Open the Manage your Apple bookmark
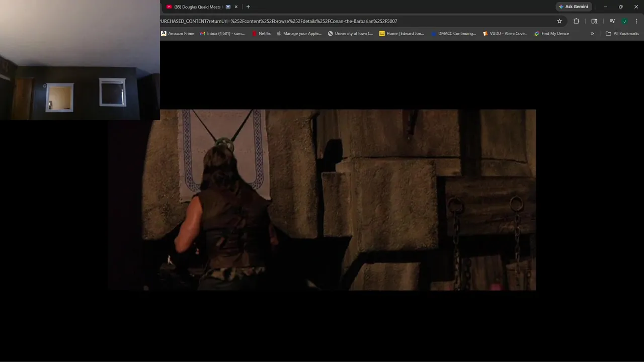 point(299,34)
